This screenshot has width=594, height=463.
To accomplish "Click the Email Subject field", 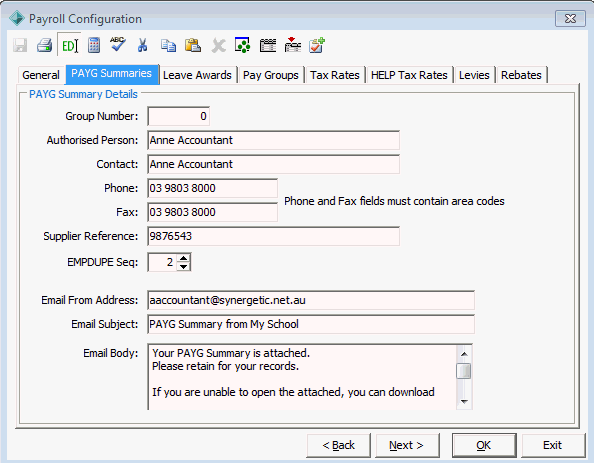I will (311, 324).
